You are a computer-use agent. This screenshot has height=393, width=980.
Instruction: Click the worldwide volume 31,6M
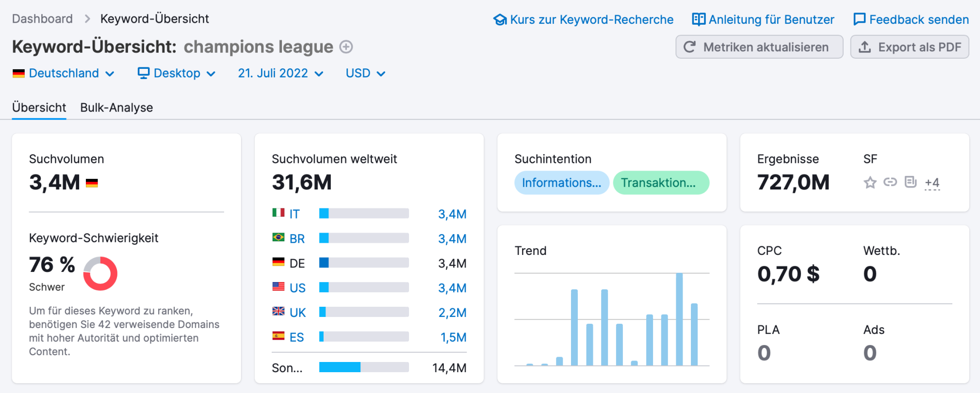(302, 183)
